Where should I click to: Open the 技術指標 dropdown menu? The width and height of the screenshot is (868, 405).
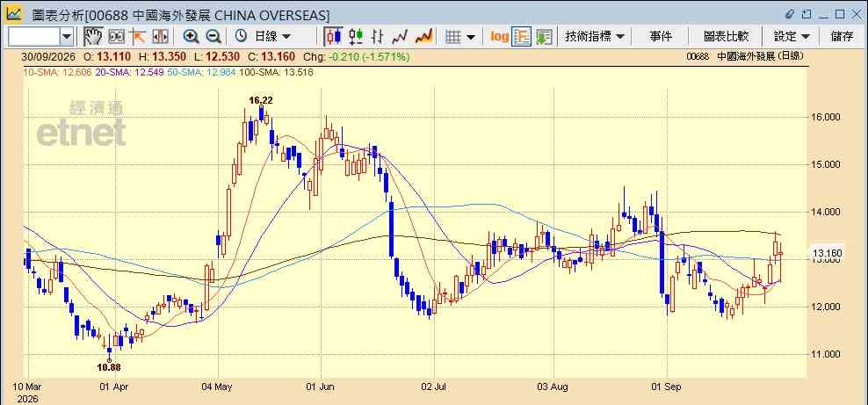click(595, 37)
